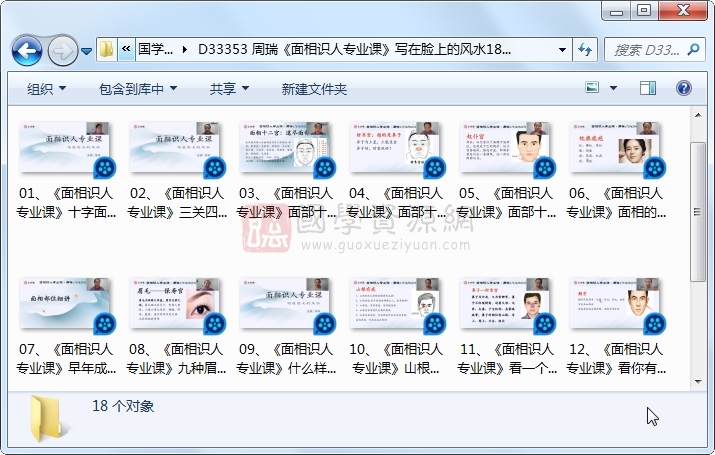Screen dimensions: 715x455
Task: Click the vertical scrollbar thumb
Action: point(698,212)
